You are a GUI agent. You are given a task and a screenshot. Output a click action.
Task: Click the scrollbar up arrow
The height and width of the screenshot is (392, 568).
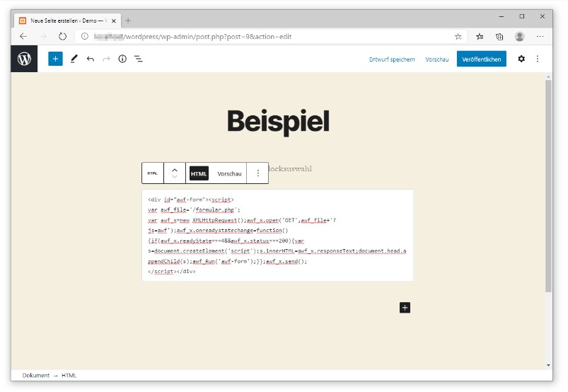[548, 77]
